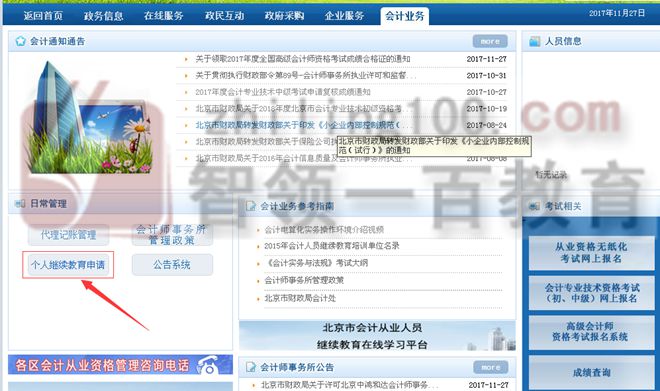The image size is (660, 391).
Task: Open 2015年会计人员继续教育培训单位名录 link
Action: coord(332,246)
